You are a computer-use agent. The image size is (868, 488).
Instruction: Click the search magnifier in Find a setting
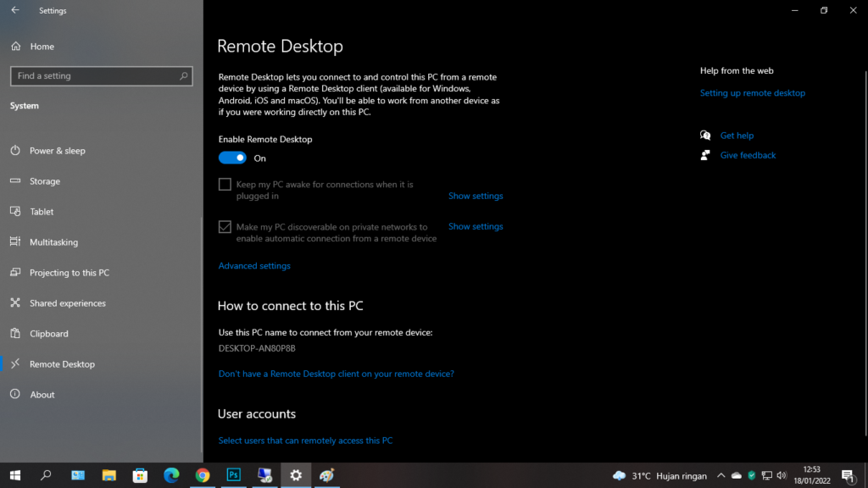click(184, 76)
